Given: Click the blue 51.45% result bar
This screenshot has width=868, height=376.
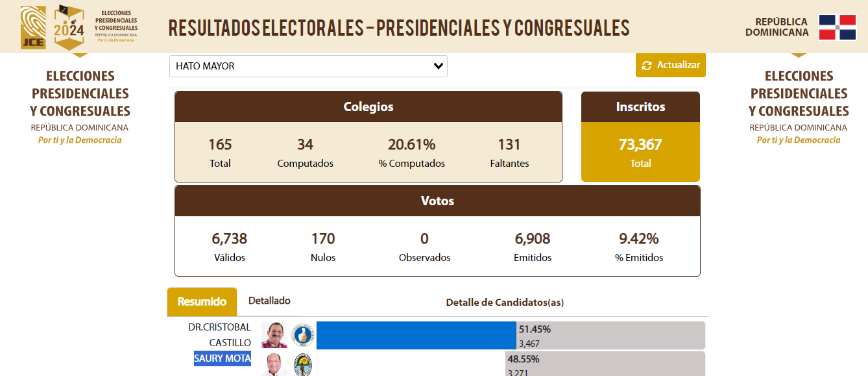Looking at the screenshot, I should (x=416, y=335).
